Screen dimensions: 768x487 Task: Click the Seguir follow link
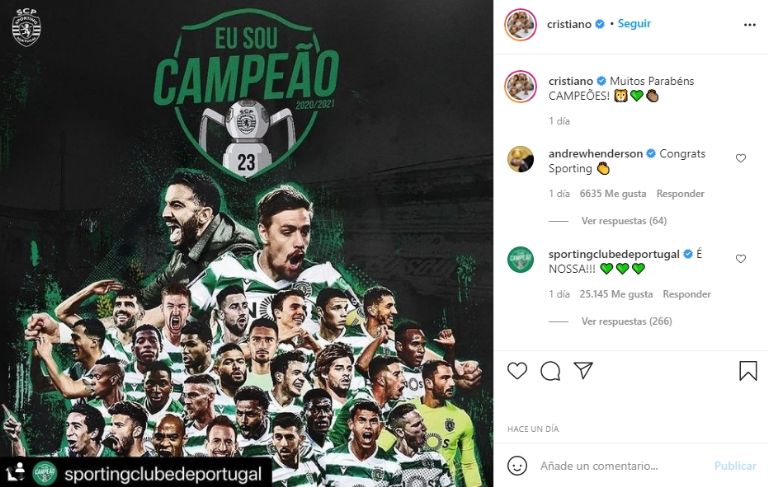click(x=634, y=24)
